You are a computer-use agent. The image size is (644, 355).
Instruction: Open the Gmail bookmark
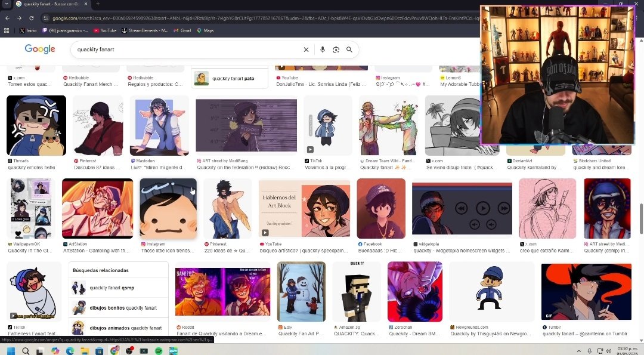coord(182,30)
